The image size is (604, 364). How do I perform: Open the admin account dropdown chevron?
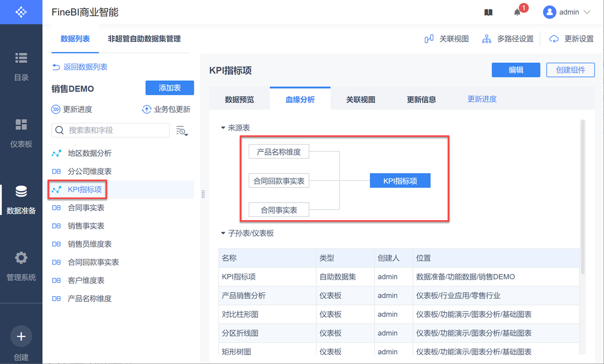click(586, 12)
